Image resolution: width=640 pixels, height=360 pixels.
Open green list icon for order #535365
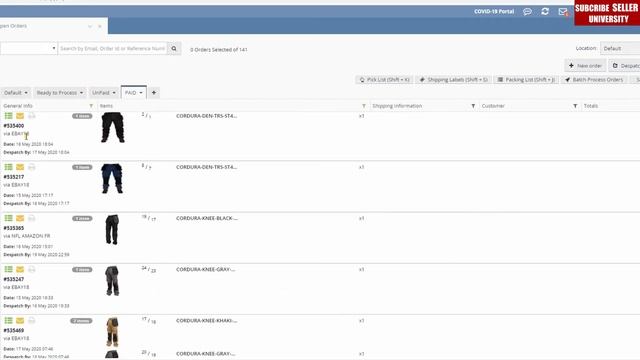tap(8, 218)
